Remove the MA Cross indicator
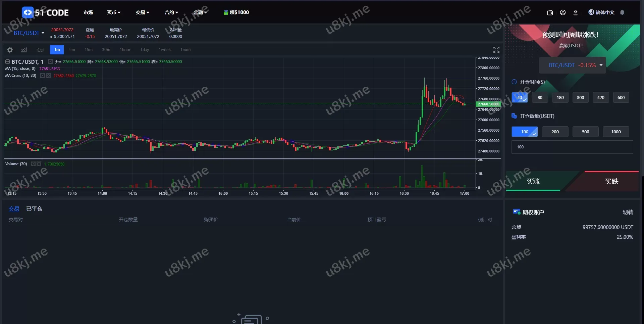Image resolution: width=644 pixels, height=324 pixels. [48, 76]
